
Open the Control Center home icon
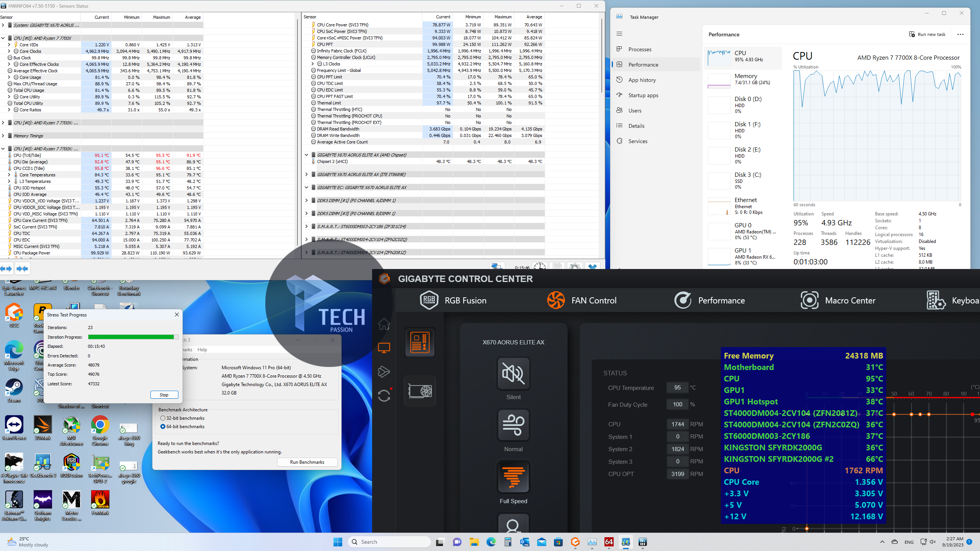click(384, 324)
